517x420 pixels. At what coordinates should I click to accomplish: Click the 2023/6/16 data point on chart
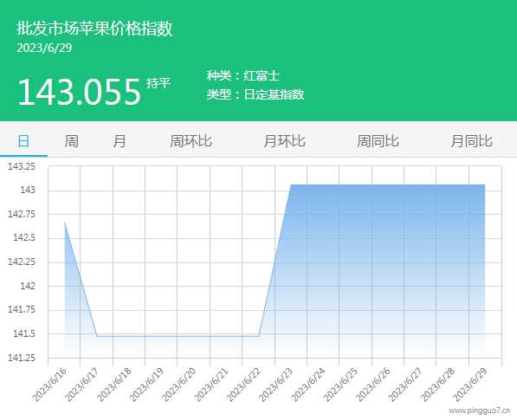point(65,223)
